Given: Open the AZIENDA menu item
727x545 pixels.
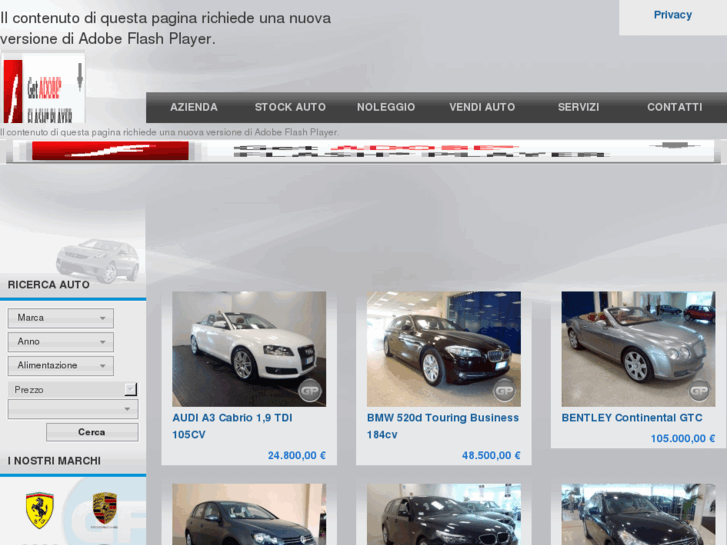Looking at the screenshot, I should tap(194, 107).
